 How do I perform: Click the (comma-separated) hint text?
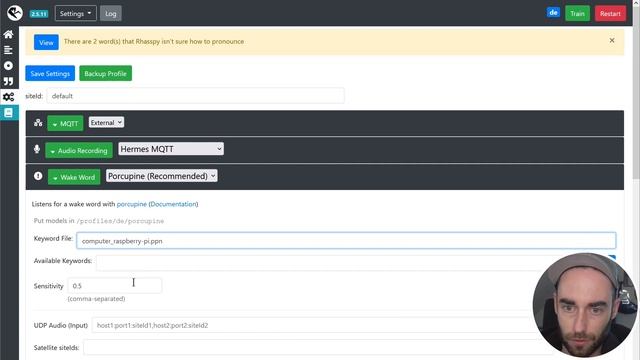[x=96, y=299]
